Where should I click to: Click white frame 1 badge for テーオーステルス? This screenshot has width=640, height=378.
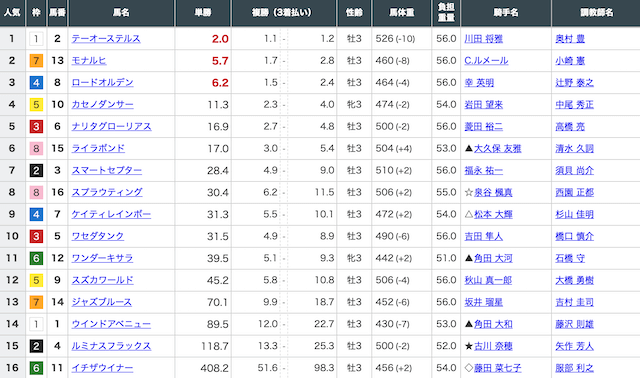coord(36,39)
